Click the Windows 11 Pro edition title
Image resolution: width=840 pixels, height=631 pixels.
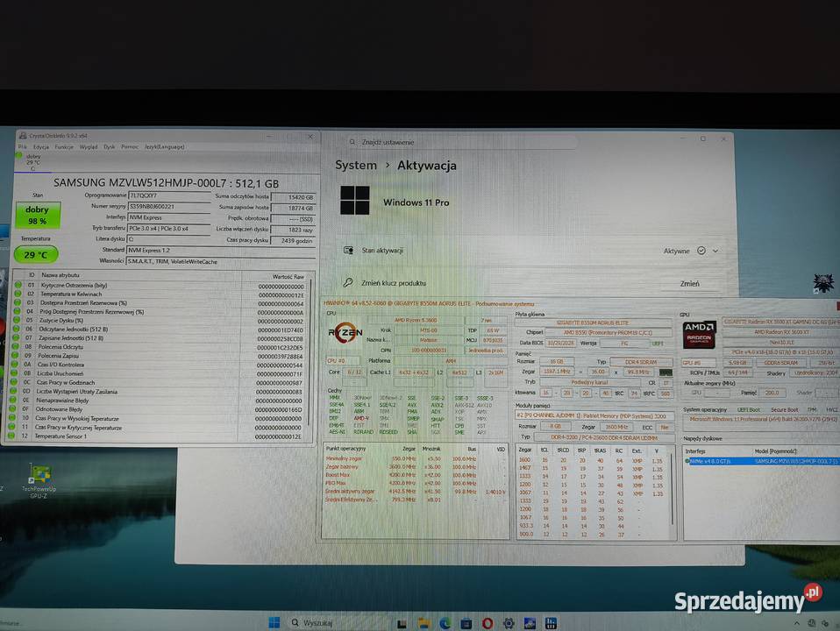(416, 202)
